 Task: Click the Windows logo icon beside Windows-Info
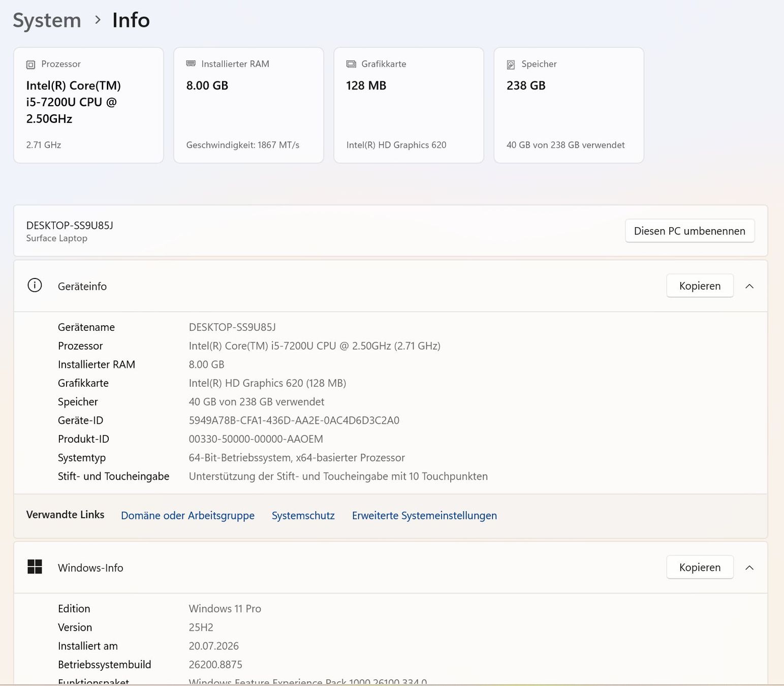[x=35, y=567]
